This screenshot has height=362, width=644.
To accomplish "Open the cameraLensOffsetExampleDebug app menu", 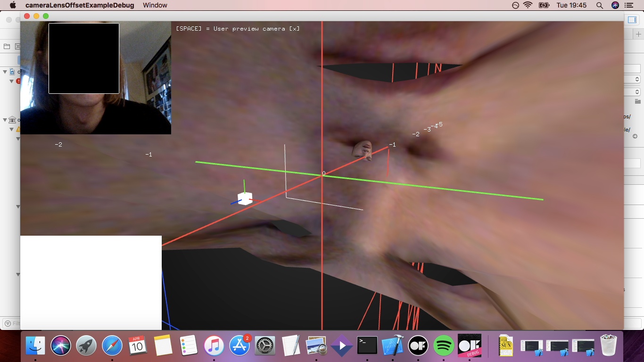I will pos(80,5).
